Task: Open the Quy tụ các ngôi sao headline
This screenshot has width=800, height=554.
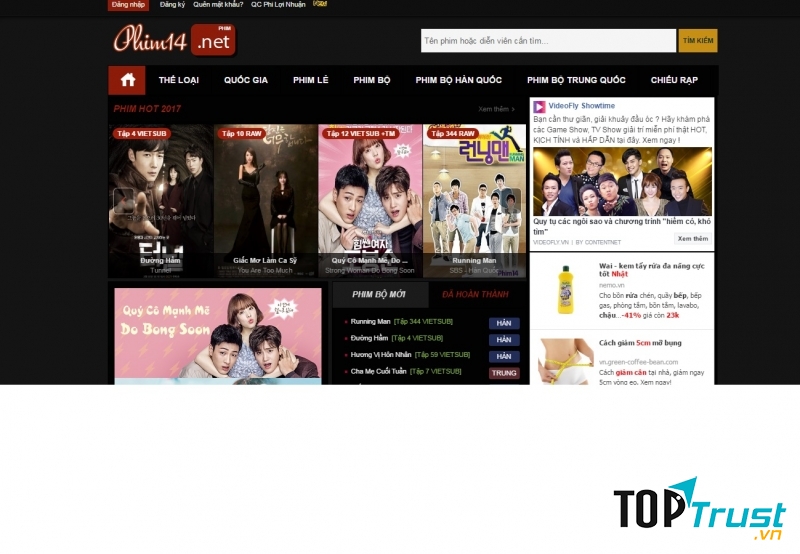Action: click(622, 226)
